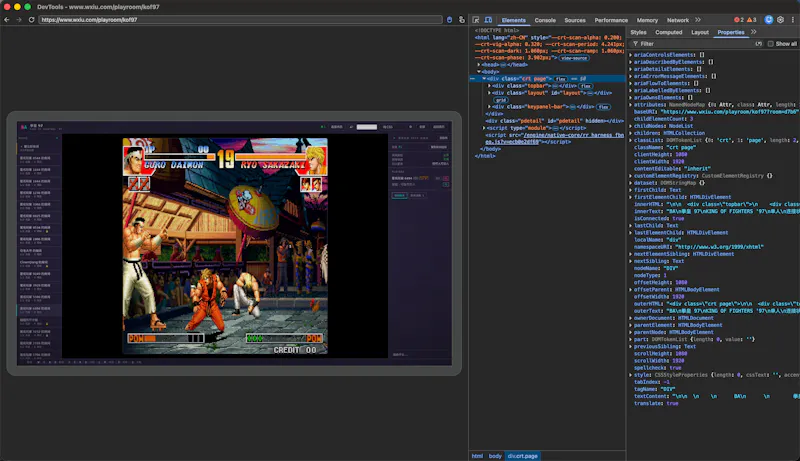Open the Performance tab

click(x=611, y=20)
